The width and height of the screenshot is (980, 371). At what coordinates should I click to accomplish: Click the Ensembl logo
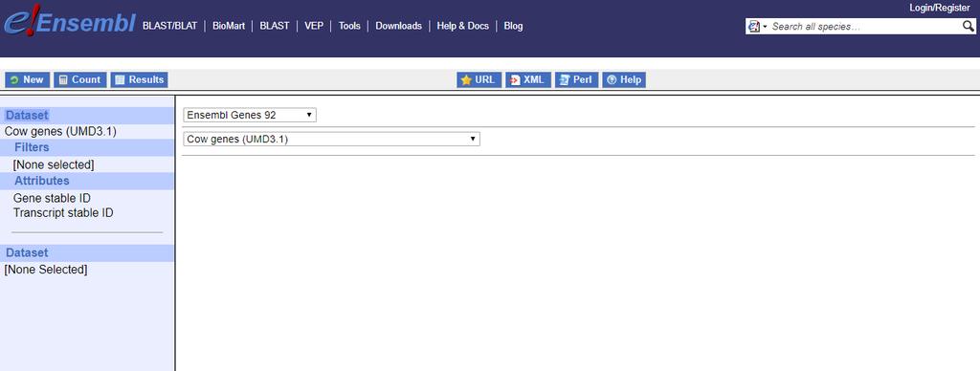(x=69, y=22)
